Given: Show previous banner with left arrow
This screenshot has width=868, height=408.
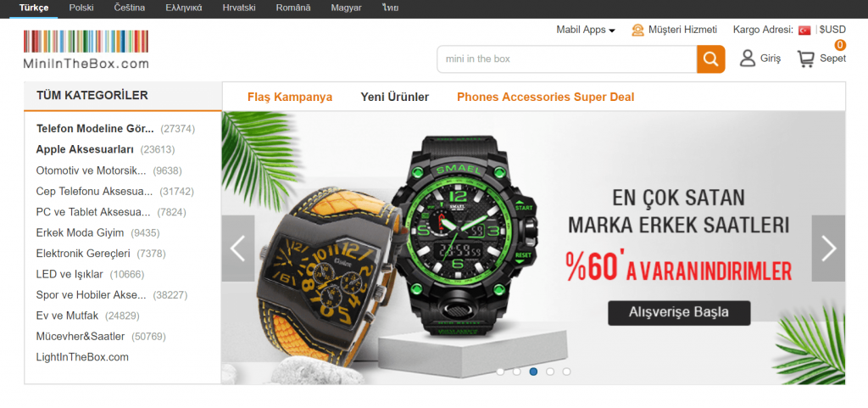Looking at the screenshot, I should tap(238, 249).
